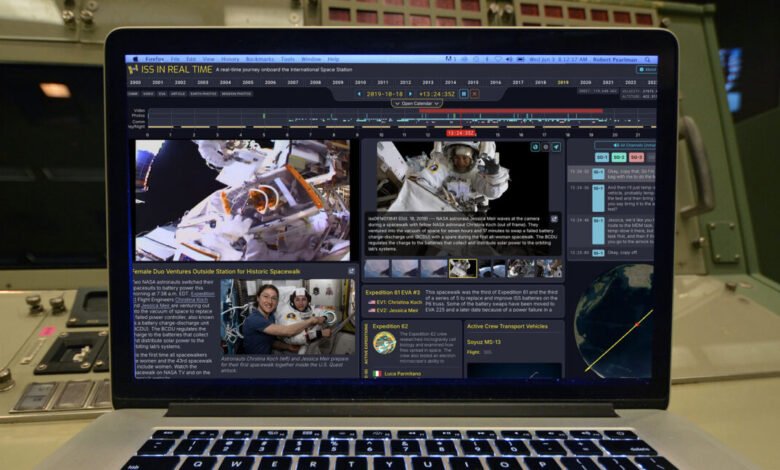Select the highlighted spacewalk photo thumbnail
Screen dimensions: 780x470
(x=462, y=269)
